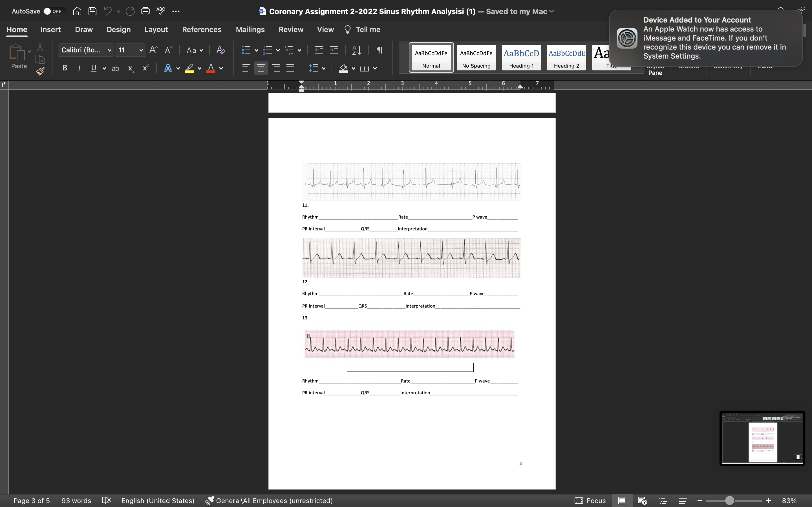Click the Print icon in title bar
This screenshot has width=812, height=507.
click(145, 11)
